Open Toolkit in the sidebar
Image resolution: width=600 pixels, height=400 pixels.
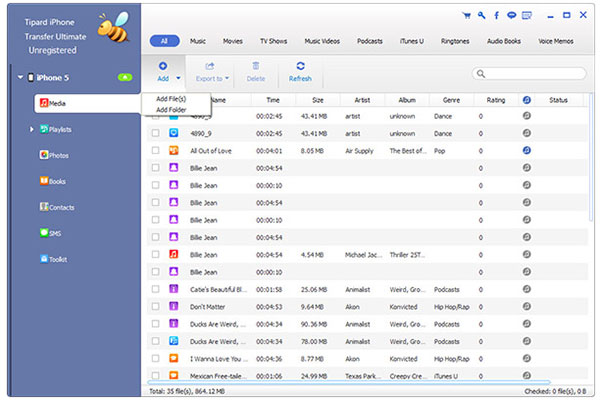(54, 259)
